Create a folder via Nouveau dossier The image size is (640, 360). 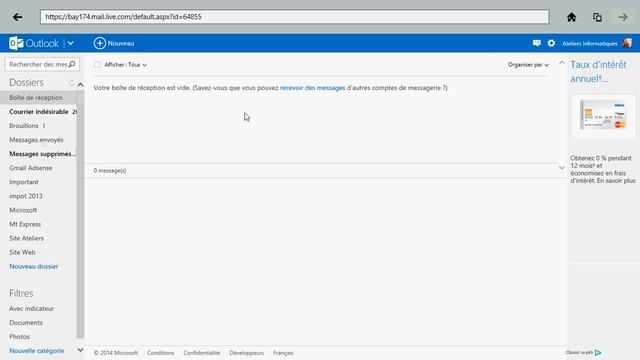click(33, 266)
